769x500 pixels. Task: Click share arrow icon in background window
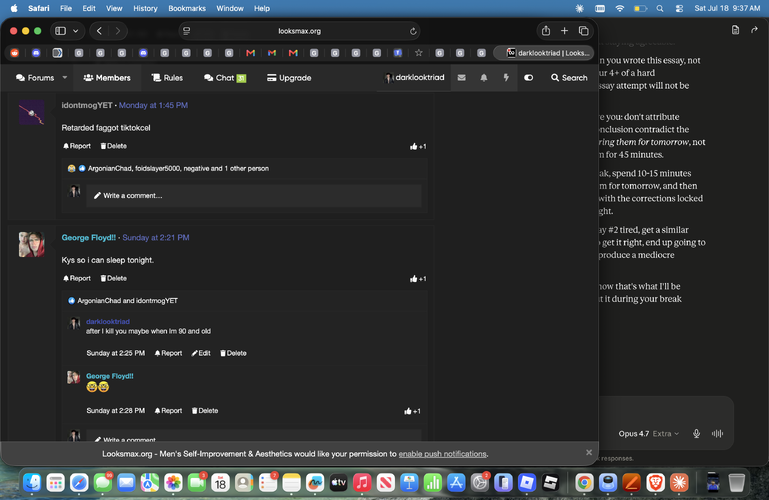[754, 30]
